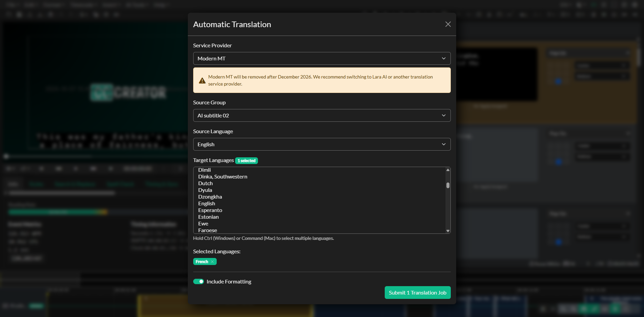Choose Dyula as target language
Viewport: 644px width, 317px height.
tap(319, 190)
